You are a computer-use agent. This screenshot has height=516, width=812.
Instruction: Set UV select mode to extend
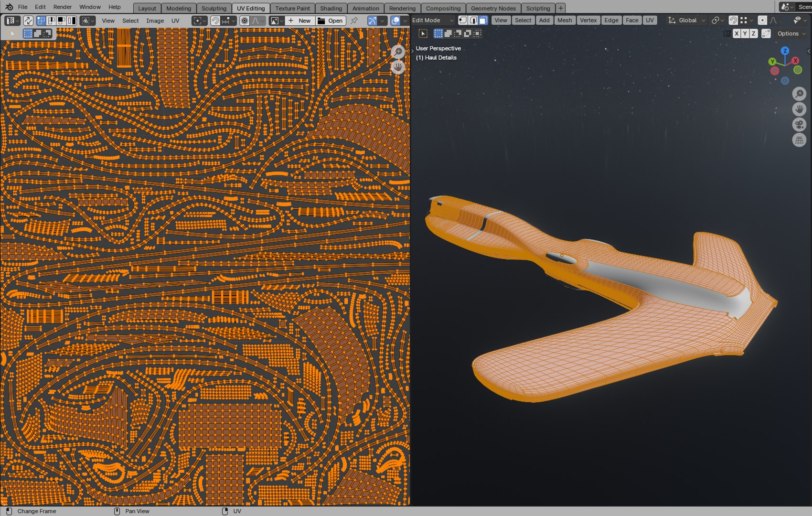37,33
